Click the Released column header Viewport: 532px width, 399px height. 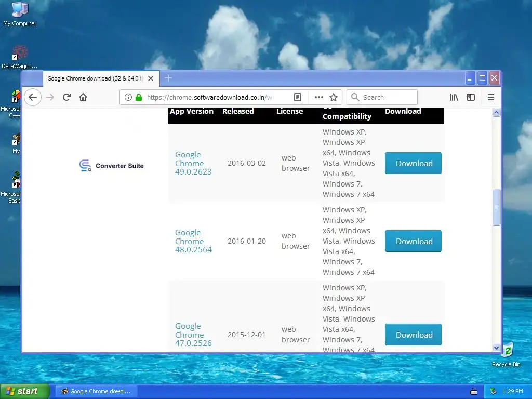pos(238,111)
